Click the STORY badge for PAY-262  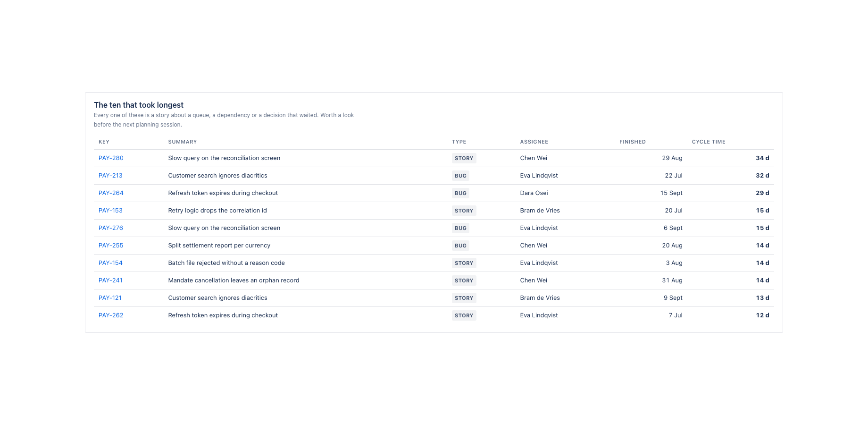pos(464,315)
